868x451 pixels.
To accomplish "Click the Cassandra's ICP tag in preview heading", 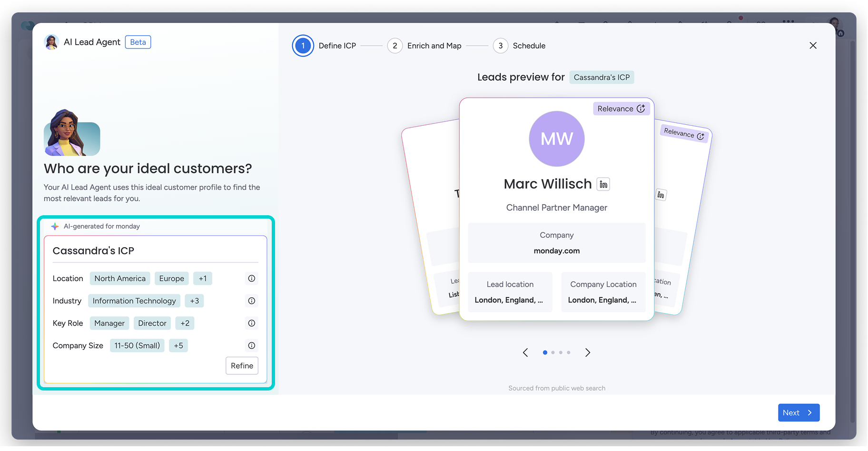I will [x=602, y=78].
